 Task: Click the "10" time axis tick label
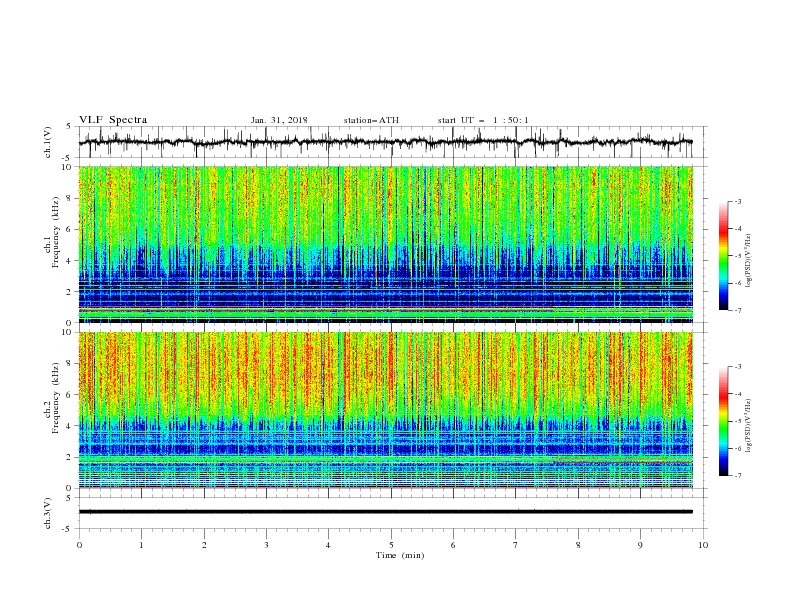pyautogui.click(x=703, y=545)
